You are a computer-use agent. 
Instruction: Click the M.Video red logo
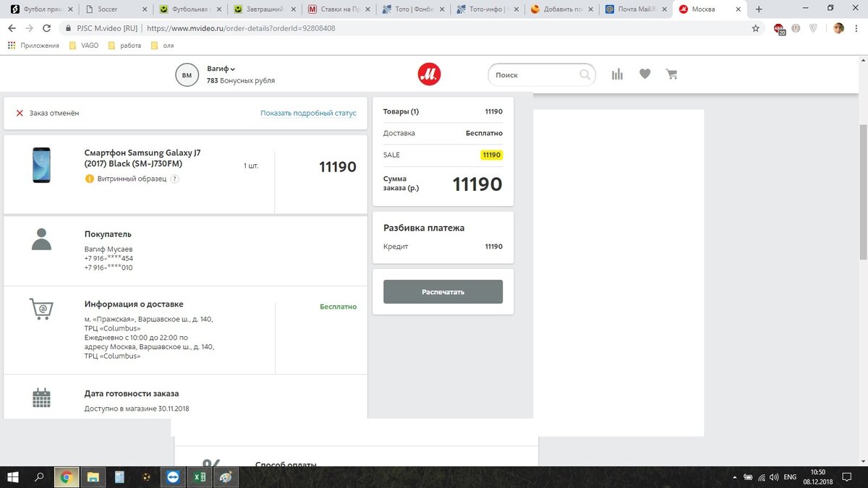[429, 74]
